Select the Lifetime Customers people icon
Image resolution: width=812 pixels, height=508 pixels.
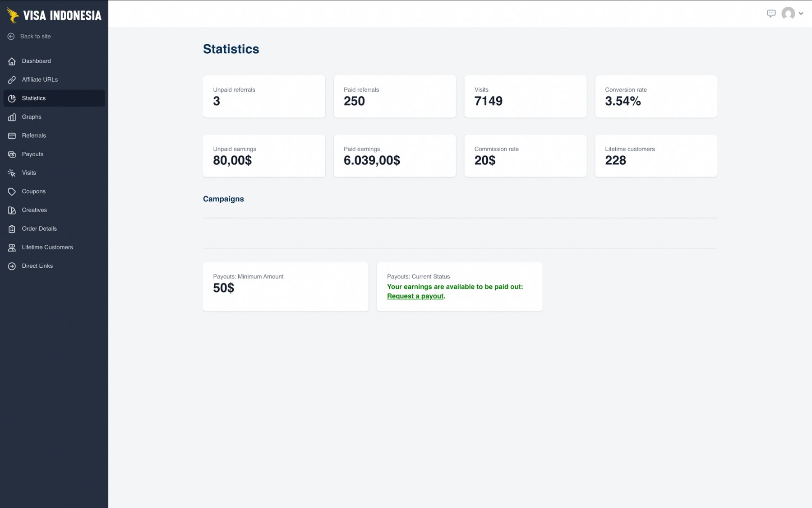12,247
